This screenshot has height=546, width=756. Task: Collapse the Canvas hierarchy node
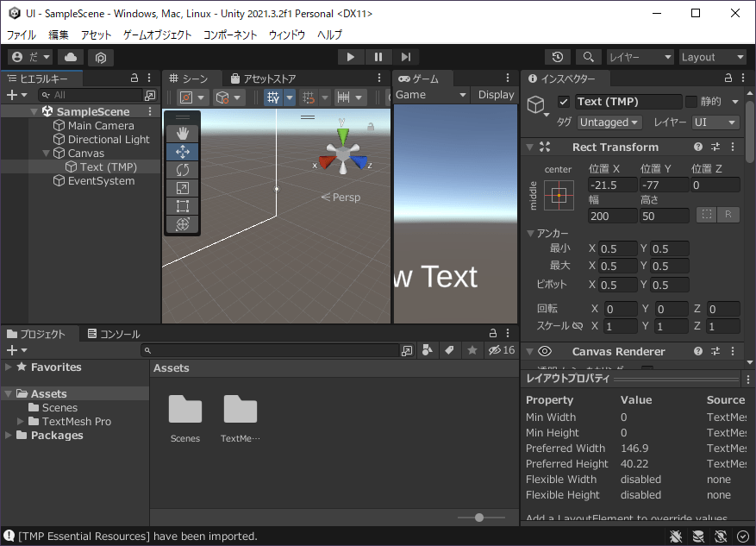[x=46, y=154]
